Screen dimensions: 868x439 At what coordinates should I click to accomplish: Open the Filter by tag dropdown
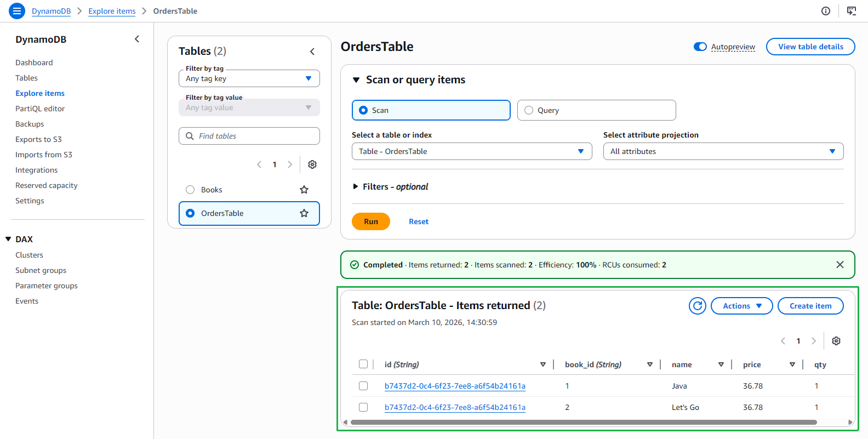tap(249, 78)
